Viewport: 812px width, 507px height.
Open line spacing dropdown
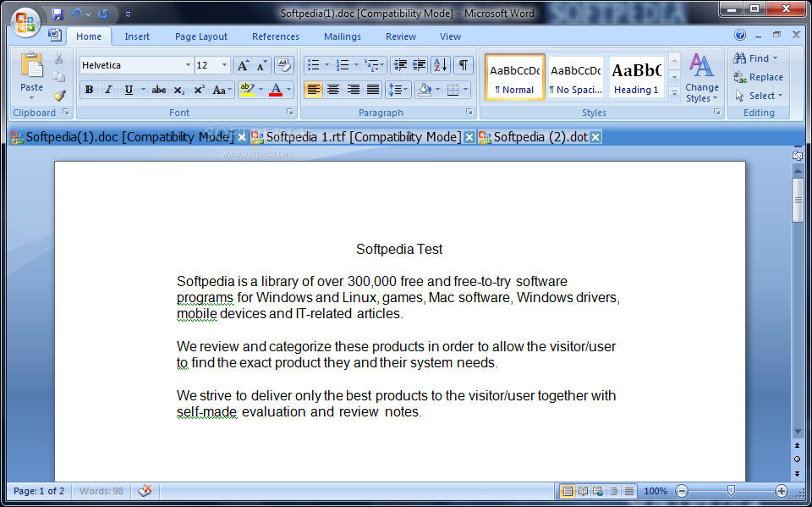pyautogui.click(x=398, y=90)
